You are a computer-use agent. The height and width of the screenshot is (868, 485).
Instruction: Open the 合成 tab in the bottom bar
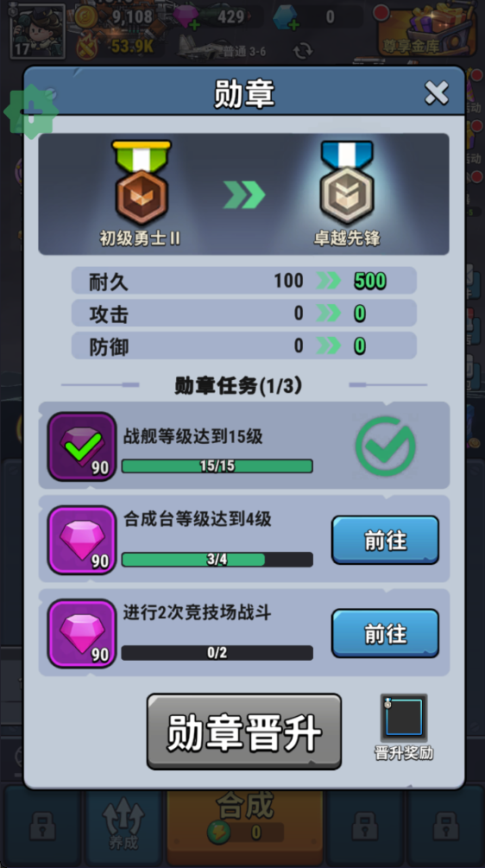coord(244,820)
